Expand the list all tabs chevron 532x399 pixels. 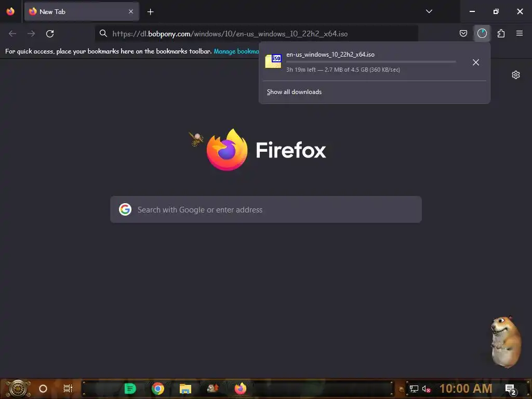[x=429, y=11]
